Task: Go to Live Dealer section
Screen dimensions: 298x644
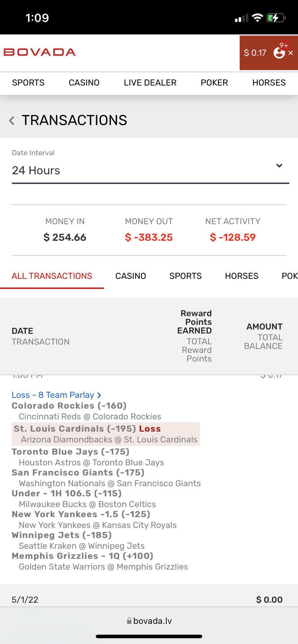Action: click(x=150, y=83)
